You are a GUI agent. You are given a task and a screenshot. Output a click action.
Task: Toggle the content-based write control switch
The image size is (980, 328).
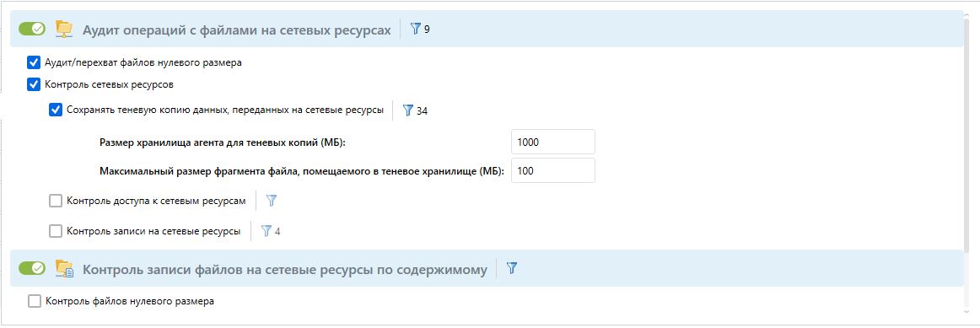click(32, 269)
